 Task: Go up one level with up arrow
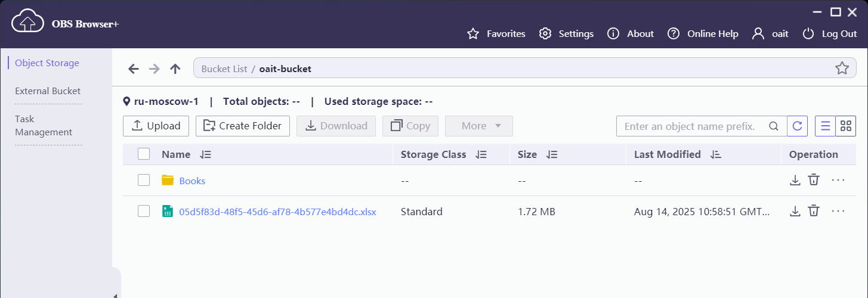175,69
